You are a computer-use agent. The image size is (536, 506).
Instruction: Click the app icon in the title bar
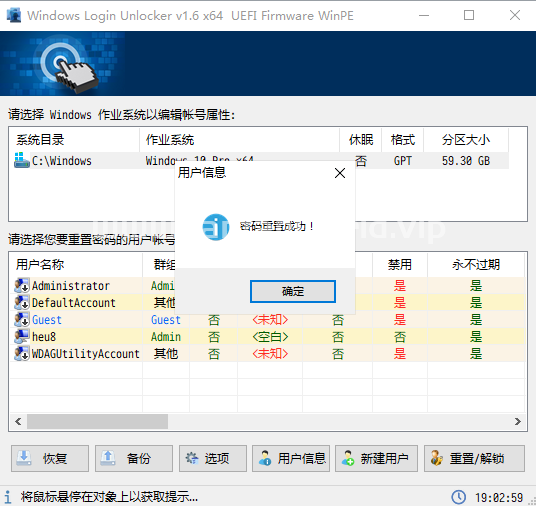tap(14, 15)
